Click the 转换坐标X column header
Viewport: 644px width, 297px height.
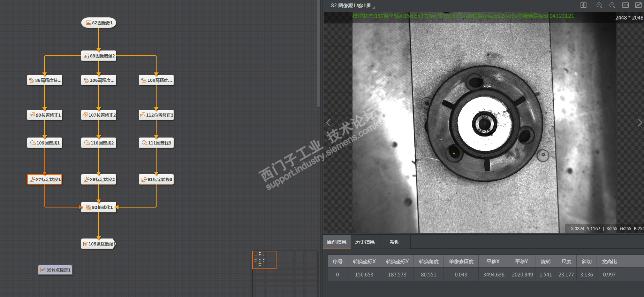point(364,261)
